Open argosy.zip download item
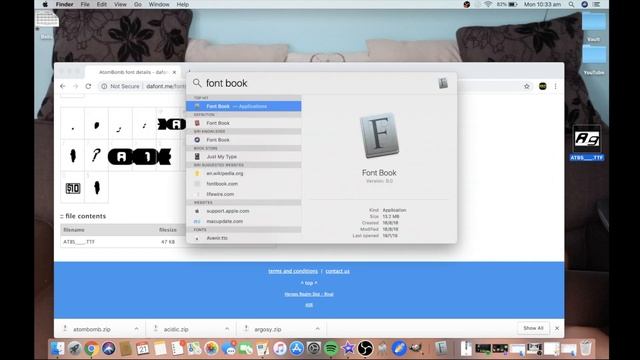 point(267,329)
